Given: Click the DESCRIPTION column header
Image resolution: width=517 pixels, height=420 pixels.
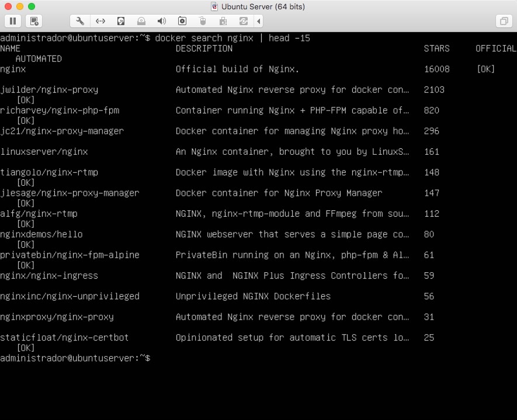Looking at the screenshot, I should tap(204, 48).
